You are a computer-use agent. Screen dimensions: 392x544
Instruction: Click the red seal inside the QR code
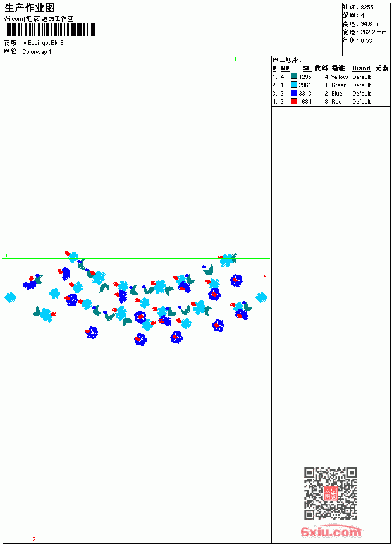click(x=331, y=493)
